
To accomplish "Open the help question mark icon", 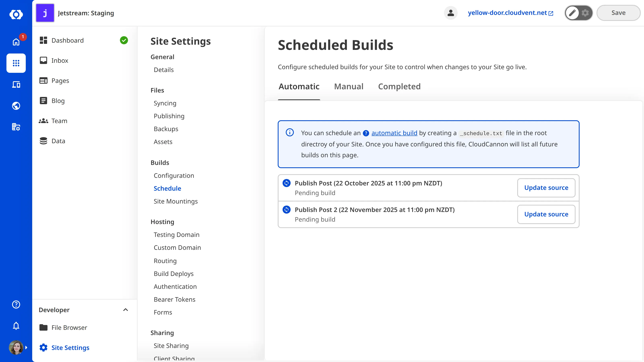I will [x=16, y=304].
